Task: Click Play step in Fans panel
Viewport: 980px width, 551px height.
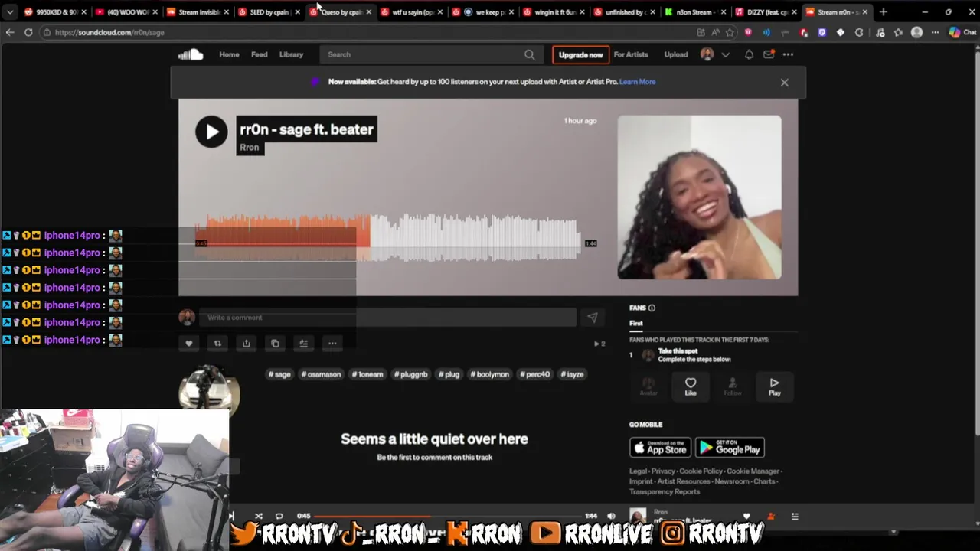Action: click(775, 386)
